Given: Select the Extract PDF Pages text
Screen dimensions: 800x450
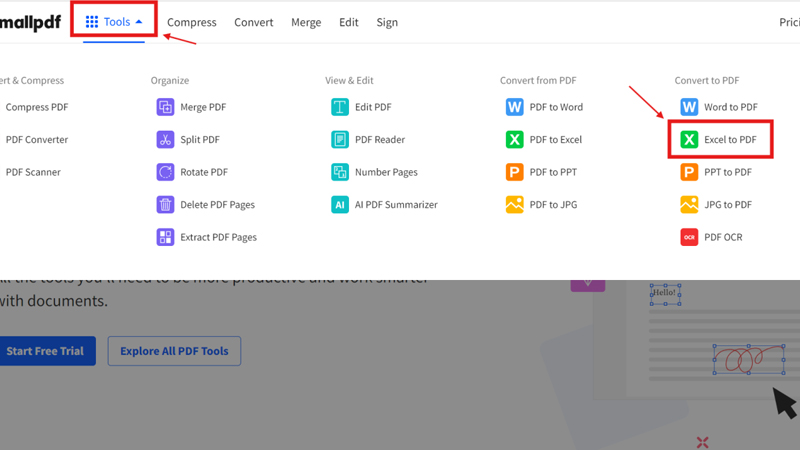Looking at the screenshot, I should (x=218, y=237).
